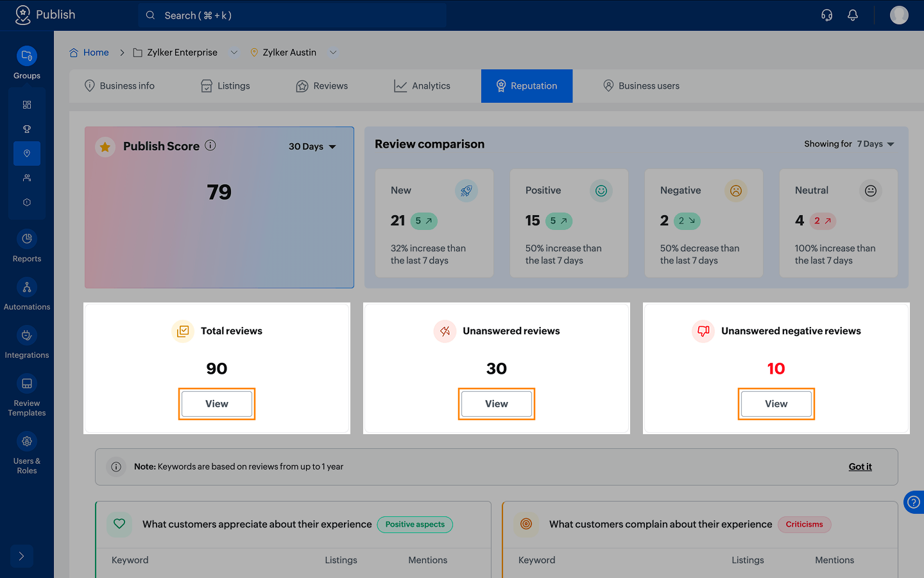The image size is (924, 578).
Task: Click the headset support icon
Action: click(x=826, y=15)
